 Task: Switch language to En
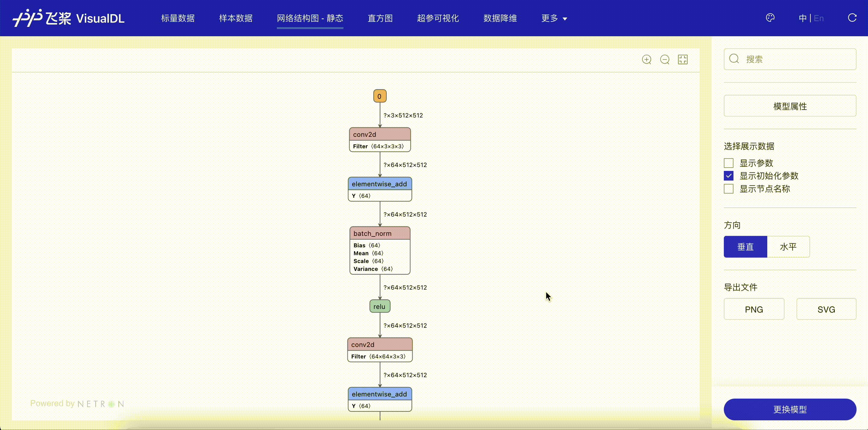[x=819, y=18]
